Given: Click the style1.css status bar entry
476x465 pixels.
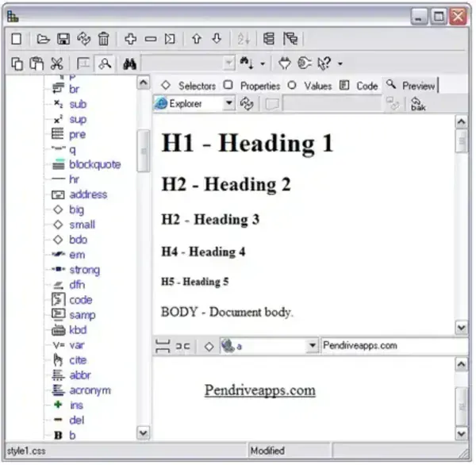Looking at the screenshot, I should click(x=26, y=451).
